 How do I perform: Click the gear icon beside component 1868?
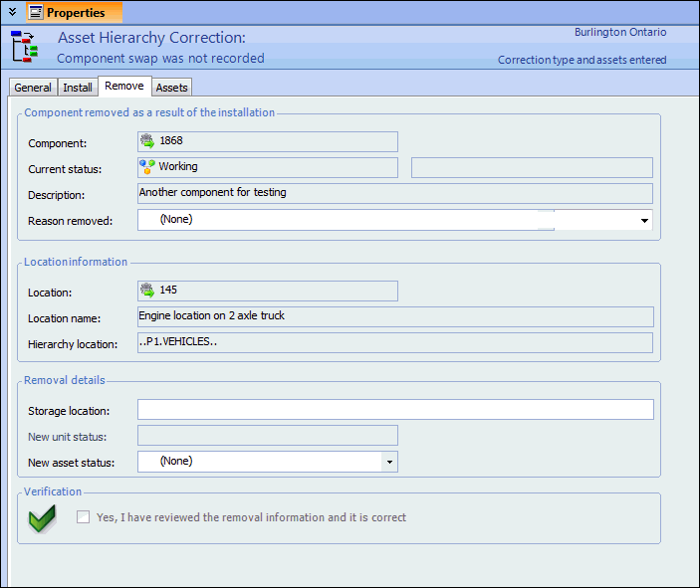[x=148, y=141]
